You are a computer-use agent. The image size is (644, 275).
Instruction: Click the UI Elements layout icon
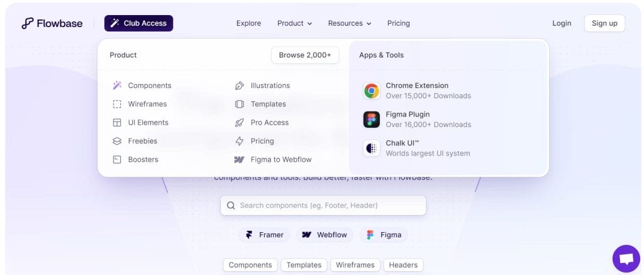point(117,123)
